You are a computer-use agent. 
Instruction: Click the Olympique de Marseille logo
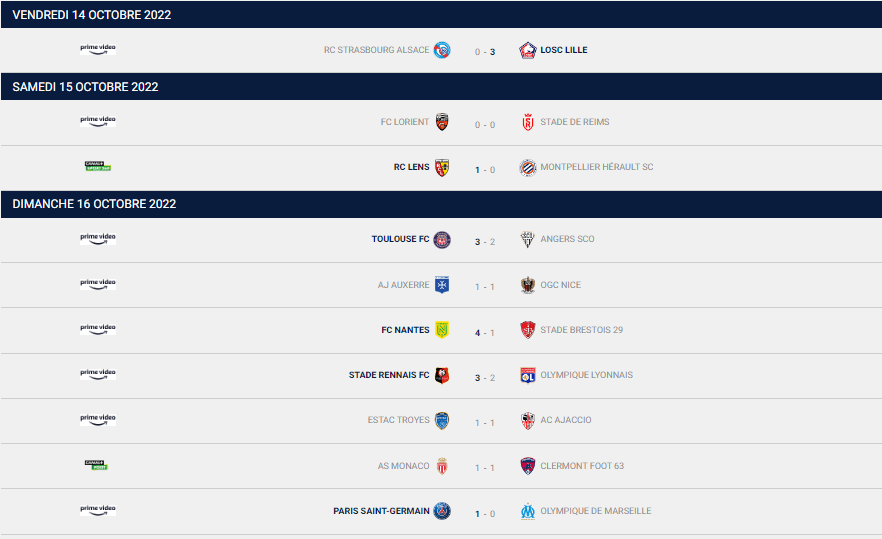click(x=528, y=511)
